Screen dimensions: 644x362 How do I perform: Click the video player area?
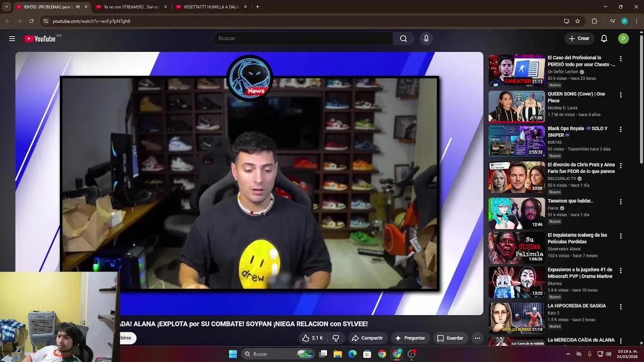coord(249,184)
